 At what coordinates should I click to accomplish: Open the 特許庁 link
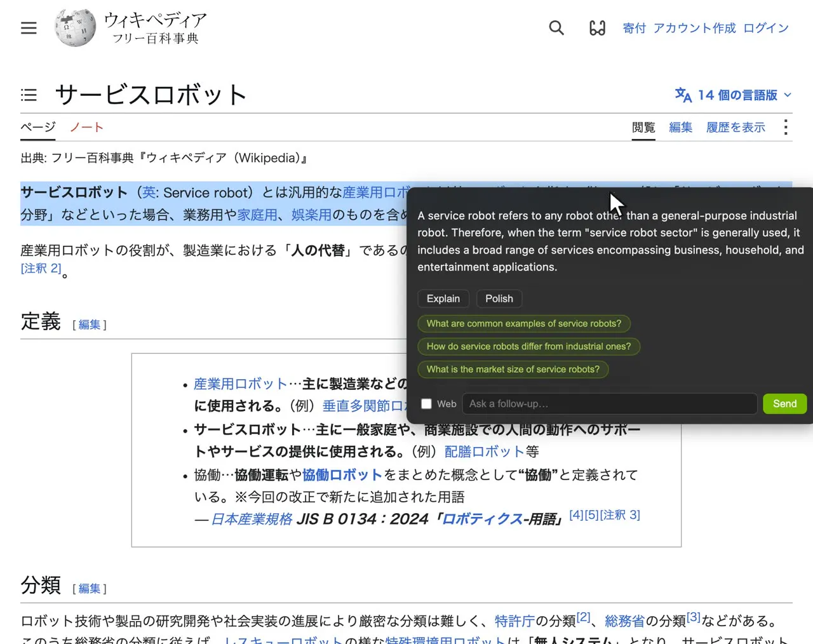click(515, 621)
